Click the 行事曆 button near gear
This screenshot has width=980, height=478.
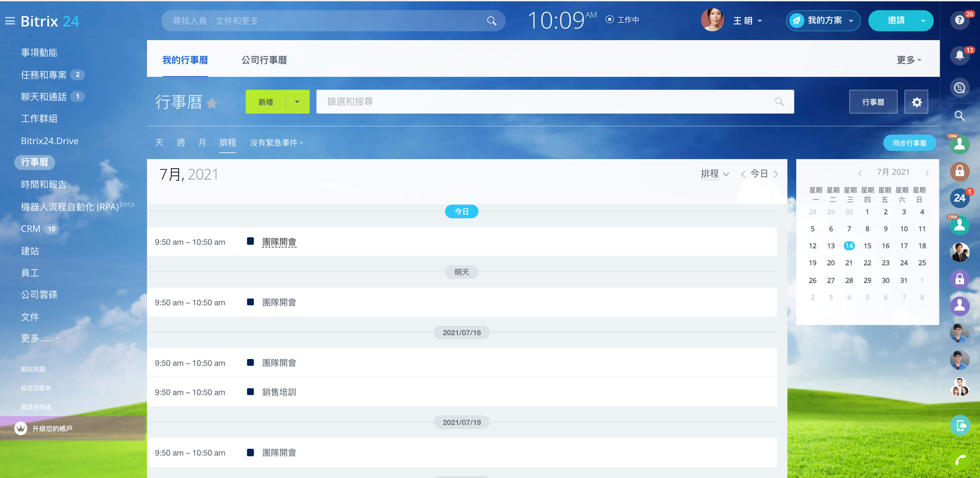[x=873, y=102]
